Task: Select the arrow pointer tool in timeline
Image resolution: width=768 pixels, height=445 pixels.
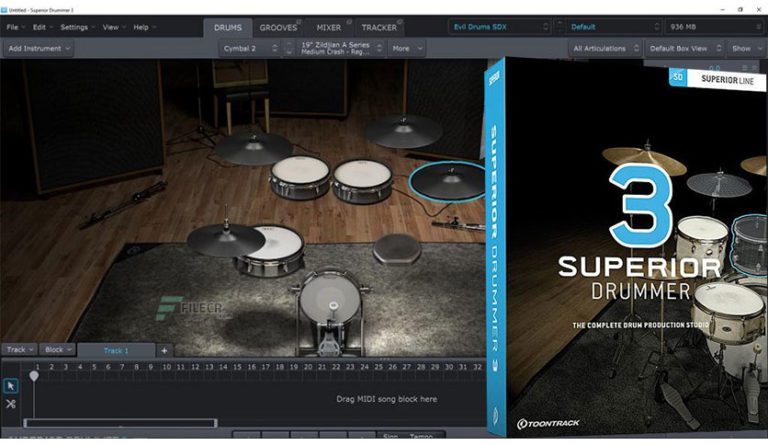Action: click(x=11, y=385)
